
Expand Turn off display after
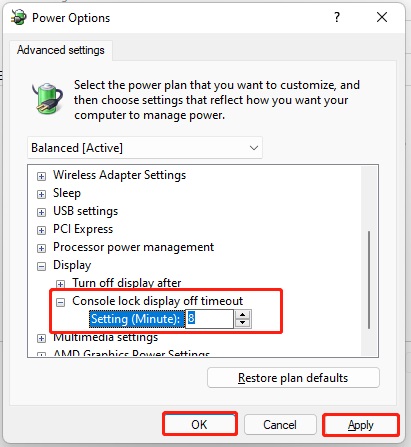(x=60, y=284)
